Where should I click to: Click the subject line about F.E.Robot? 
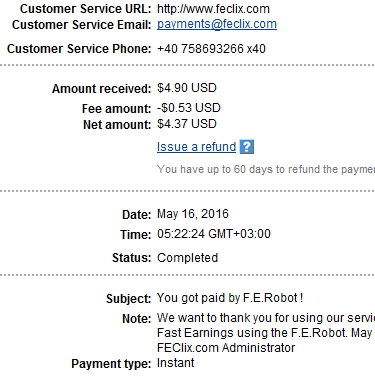(230, 297)
